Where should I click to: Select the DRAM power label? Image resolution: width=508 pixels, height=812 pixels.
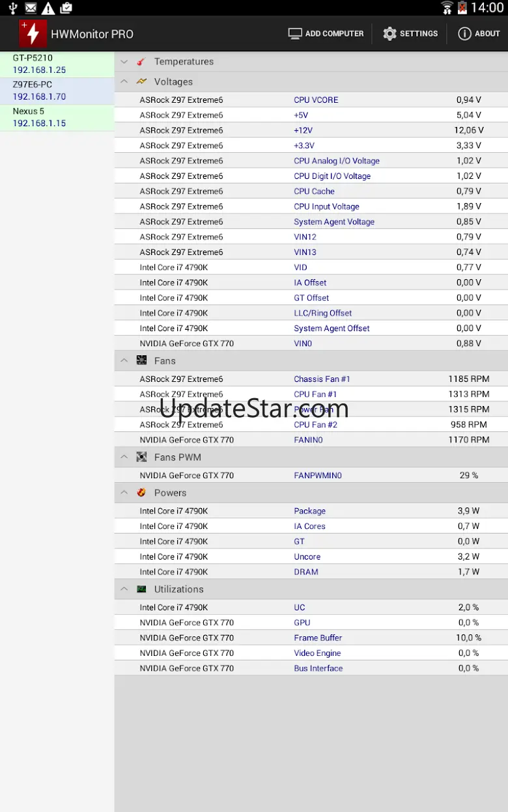[306, 572]
